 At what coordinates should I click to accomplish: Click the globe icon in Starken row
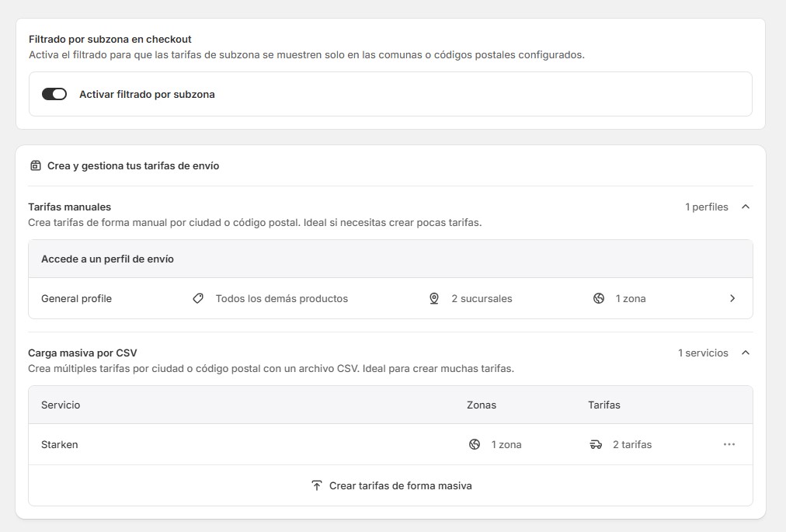point(475,444)
